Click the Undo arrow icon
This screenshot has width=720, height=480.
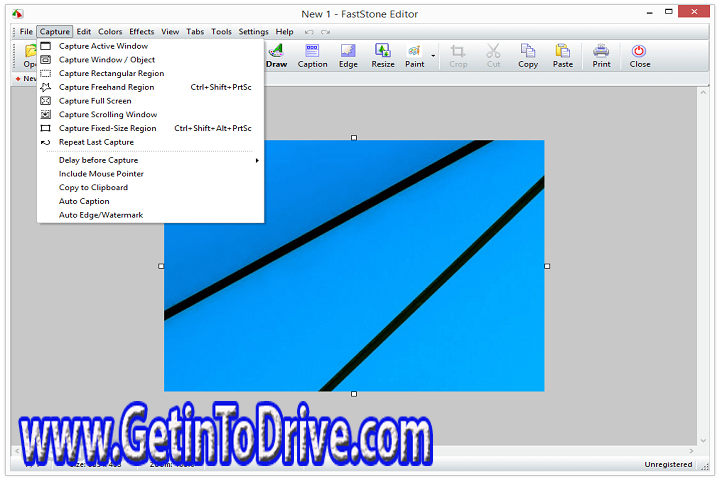pos(309,32)
